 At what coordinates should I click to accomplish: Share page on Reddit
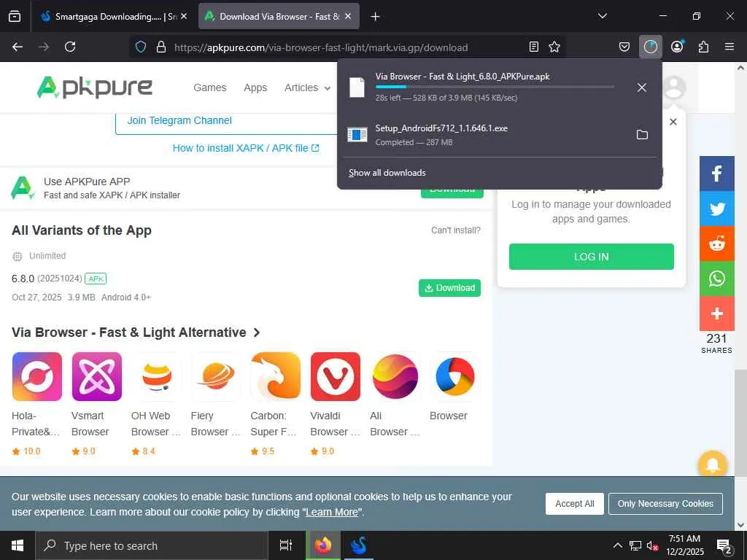(716, 244)
